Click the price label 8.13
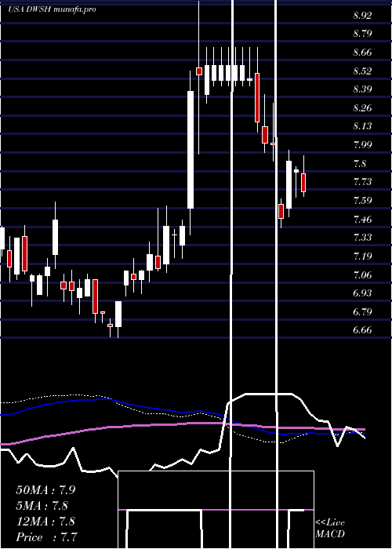 coord(362,126)
